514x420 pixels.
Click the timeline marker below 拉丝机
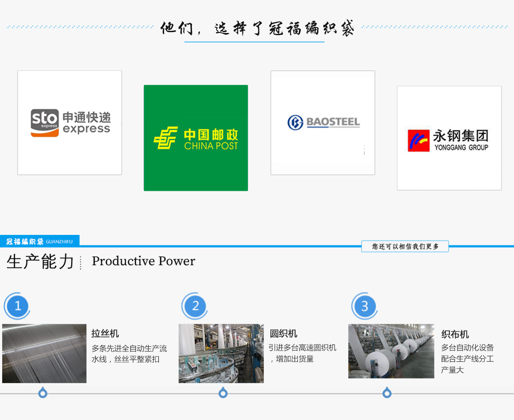pyautogui.click(x=43, y=393)
